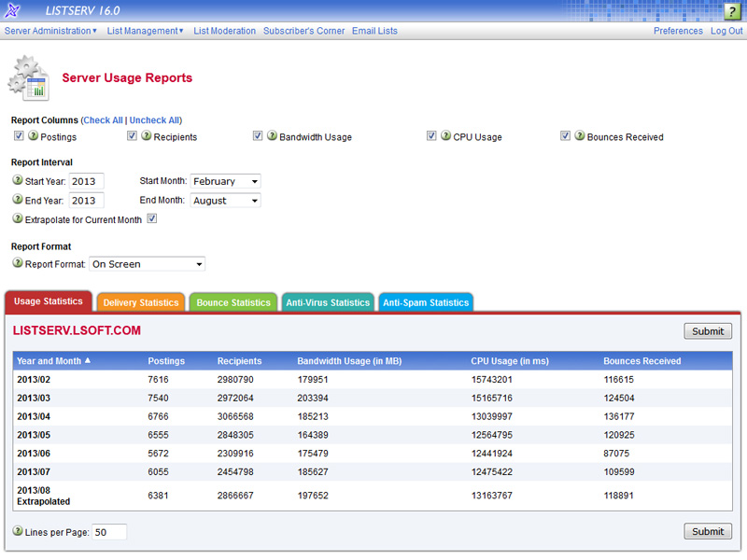
Task: Open help icon beside End Year
Action: (18, 199)
